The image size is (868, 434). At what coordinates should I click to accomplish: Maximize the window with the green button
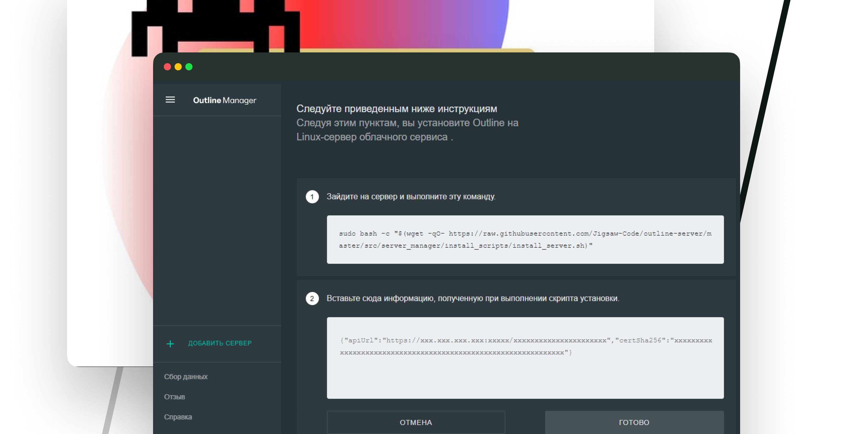click(189, 67)
